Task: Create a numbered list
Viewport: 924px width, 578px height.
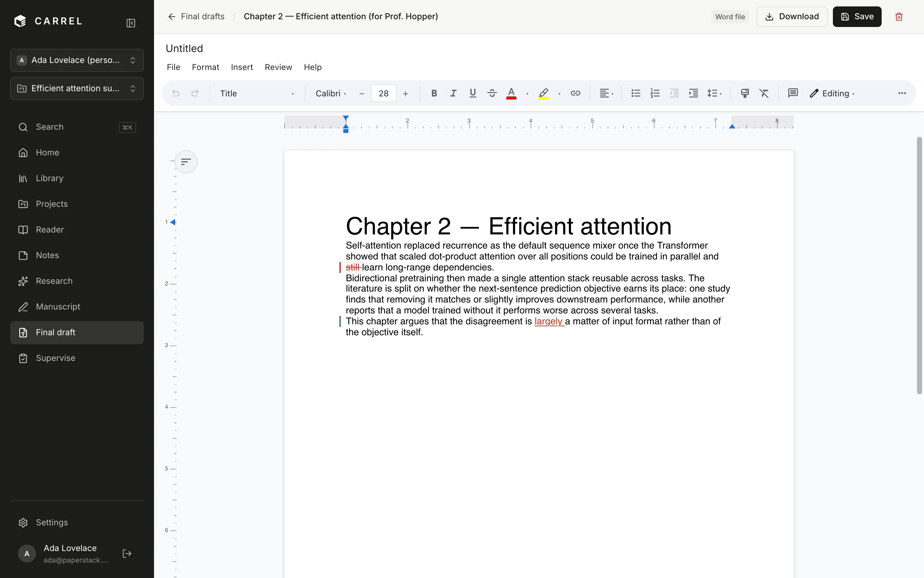Action: 655,93
